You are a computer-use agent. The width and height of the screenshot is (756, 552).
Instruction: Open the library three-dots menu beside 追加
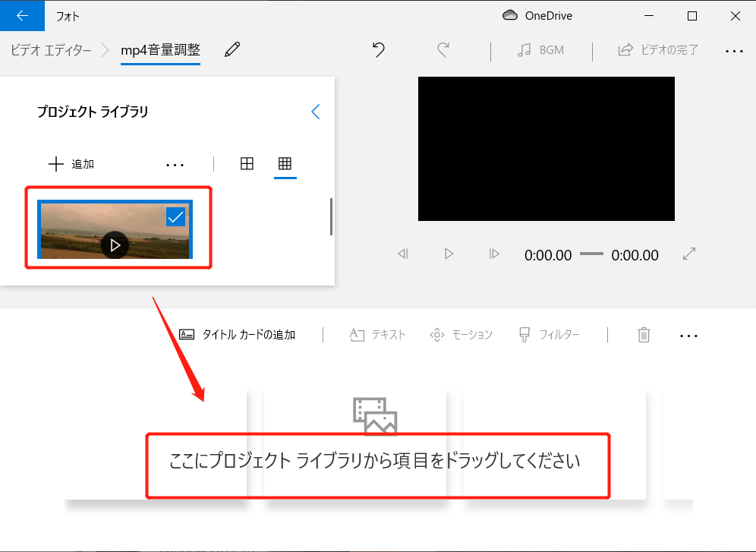(175, 165)
